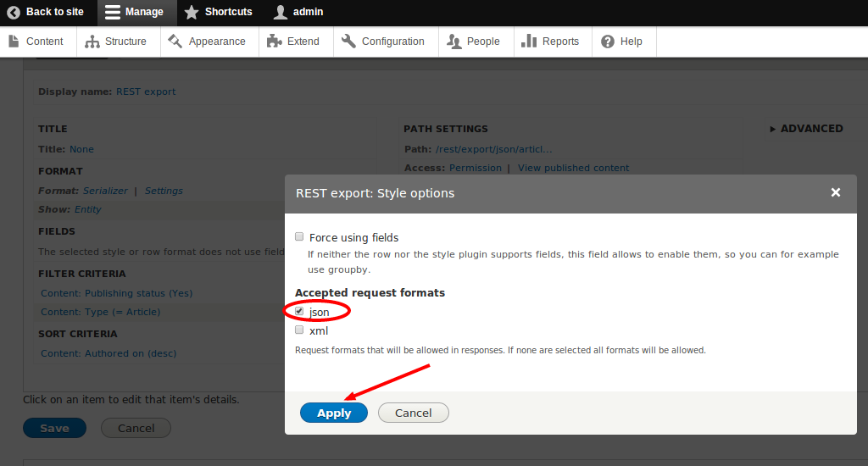Apply the style options
The width and height of the screenshot is (868, 466).
click(334, 413)
